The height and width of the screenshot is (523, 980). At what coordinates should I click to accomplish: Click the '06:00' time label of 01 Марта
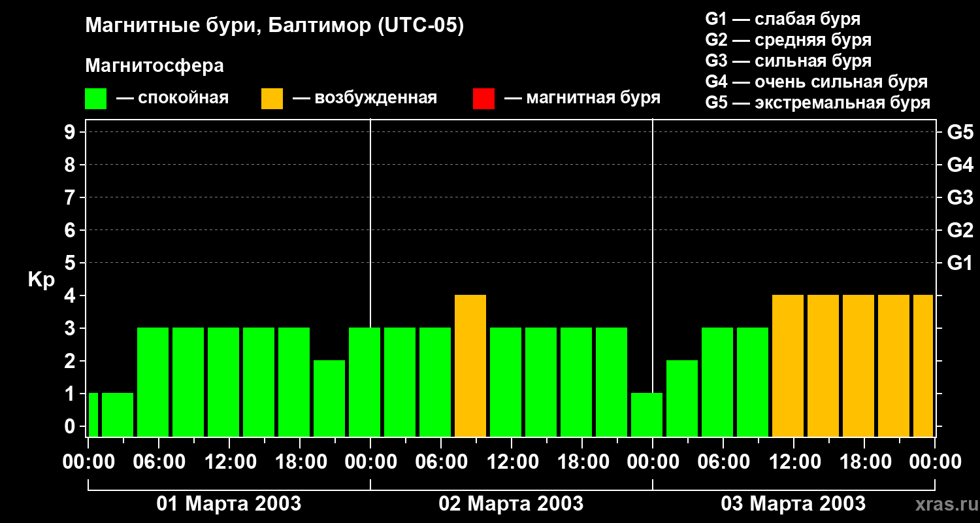[x=158, y=462]
